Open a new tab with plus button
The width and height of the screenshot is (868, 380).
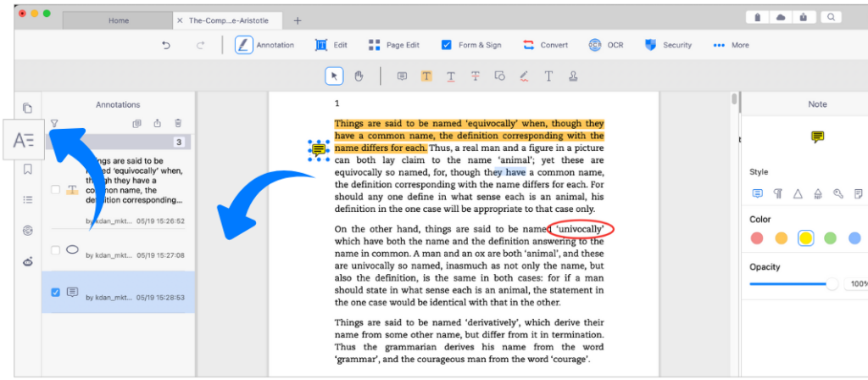pyautogui.click(x=298, y=20)
